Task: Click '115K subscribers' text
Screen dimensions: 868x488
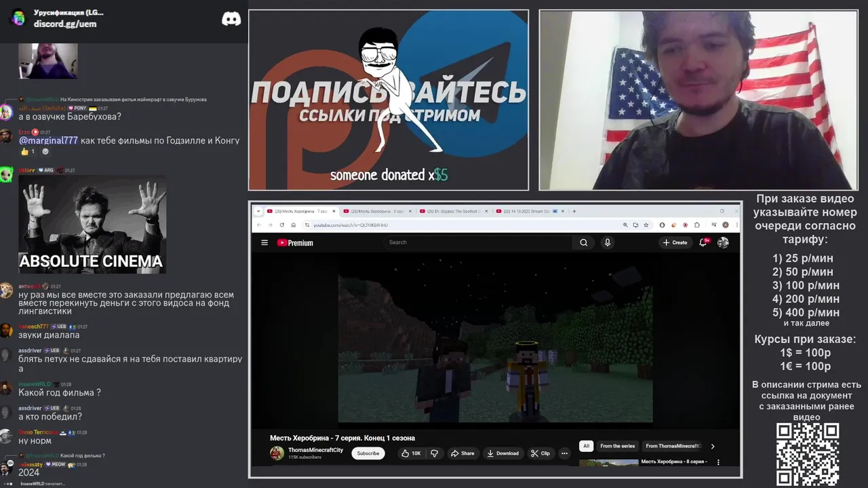Action: 304,457
